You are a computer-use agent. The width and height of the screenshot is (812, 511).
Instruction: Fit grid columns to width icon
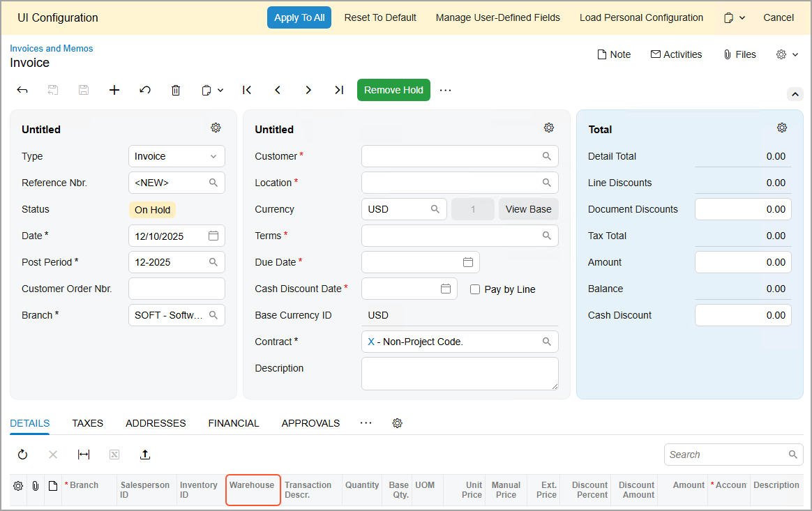[x=84, y=455]
